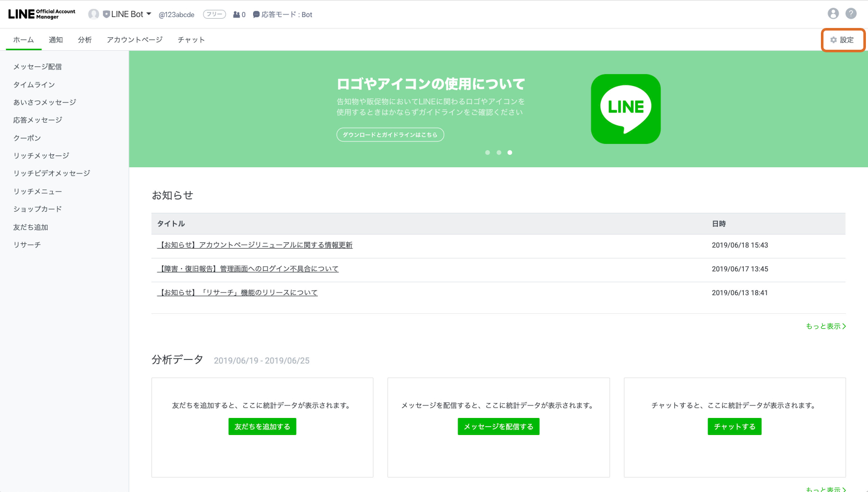The width and height of the screenshot is (868, 492).
Task: Click the LINE Official Account Manager logo
Action: tap(41, 14)
